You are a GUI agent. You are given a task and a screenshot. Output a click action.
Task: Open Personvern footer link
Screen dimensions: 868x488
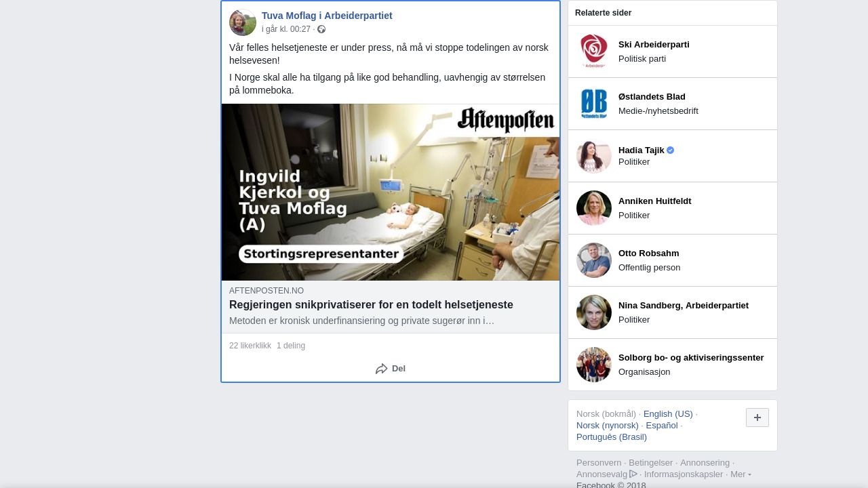click(599, 463)
